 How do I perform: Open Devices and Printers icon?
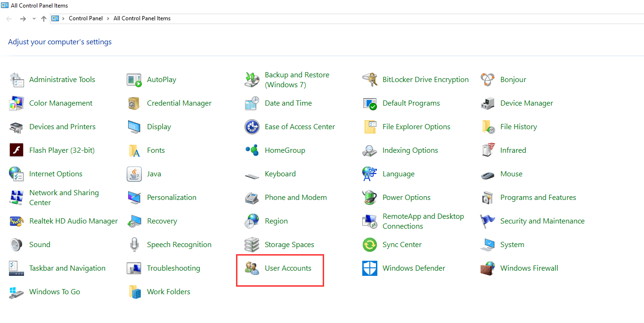tap(16, 127)
